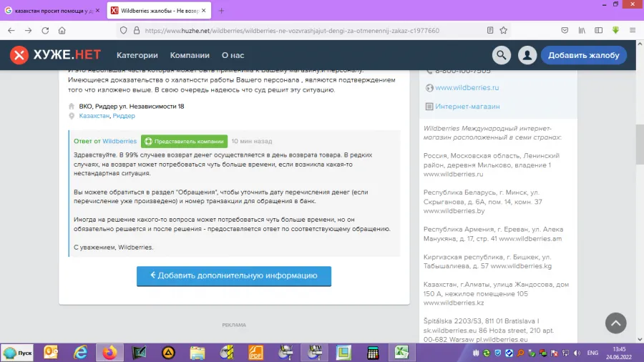Click the page vertical scrollbar thumb
Viewport: 644px width, 362px height.
[640, 145]
